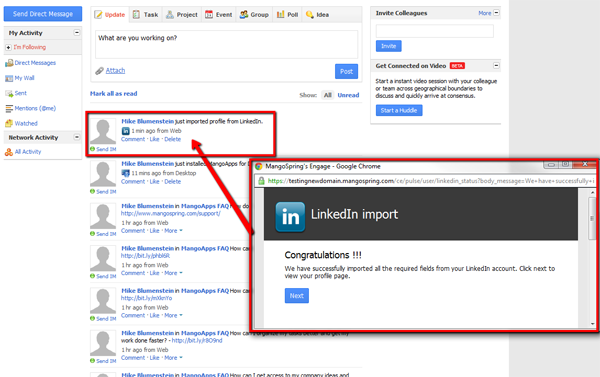Click the Mentions (@me) icon
This screenshot has height=377, width=600.
pyautogui.click(x=9, y=109)
